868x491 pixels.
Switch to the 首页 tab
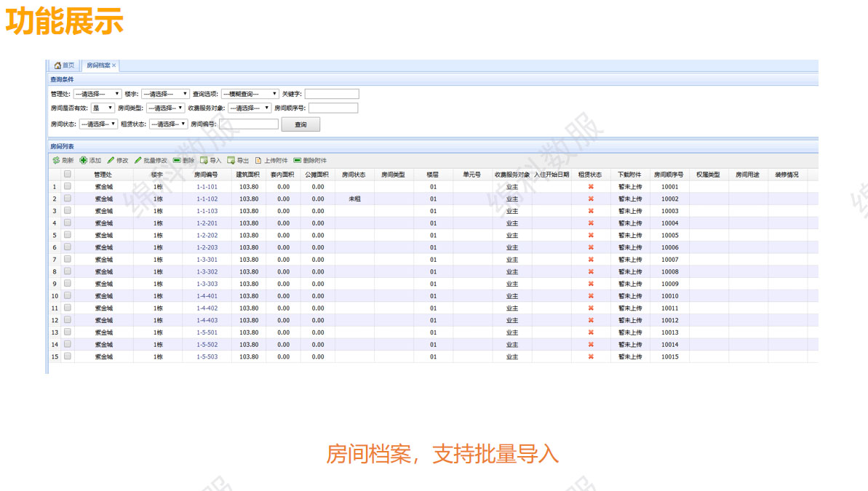(x=64, y=65)
